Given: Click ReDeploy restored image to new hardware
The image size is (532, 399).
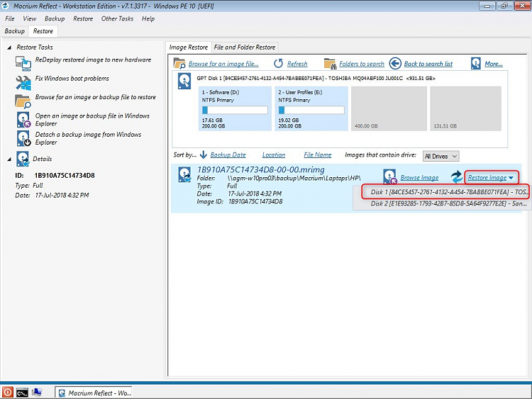Looking at the screenshot, I should [x=94, y=60].
